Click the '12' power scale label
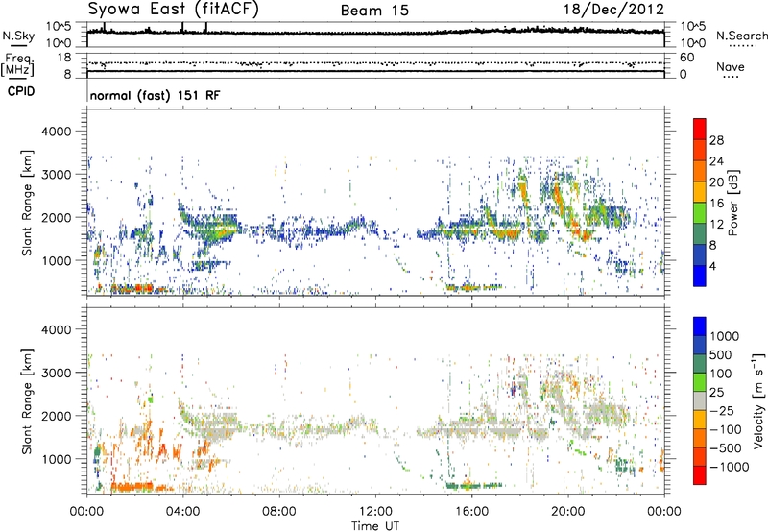This screenshot has height=532, width=768. point(716,224)
